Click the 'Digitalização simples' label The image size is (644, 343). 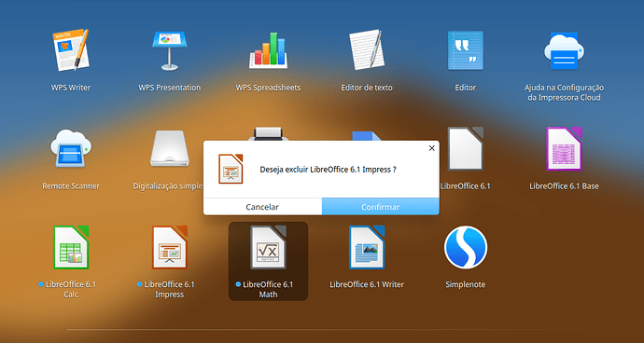[168, 186]
